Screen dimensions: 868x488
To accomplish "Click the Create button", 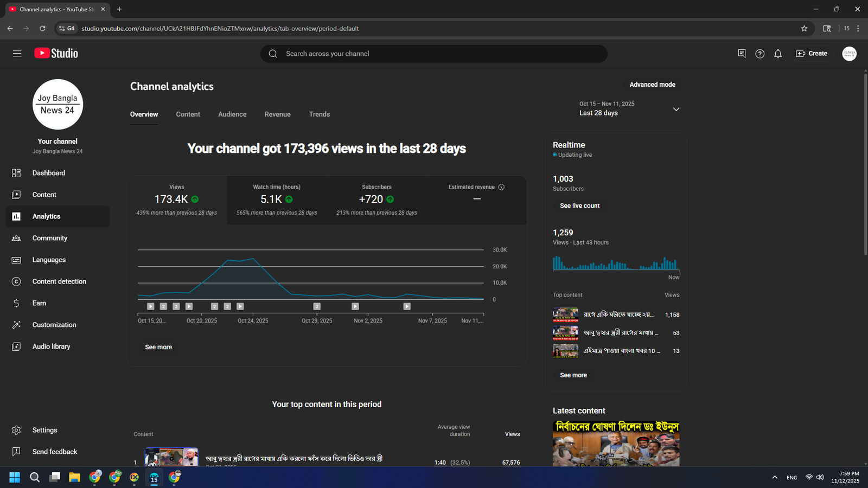I will point(812,54).
